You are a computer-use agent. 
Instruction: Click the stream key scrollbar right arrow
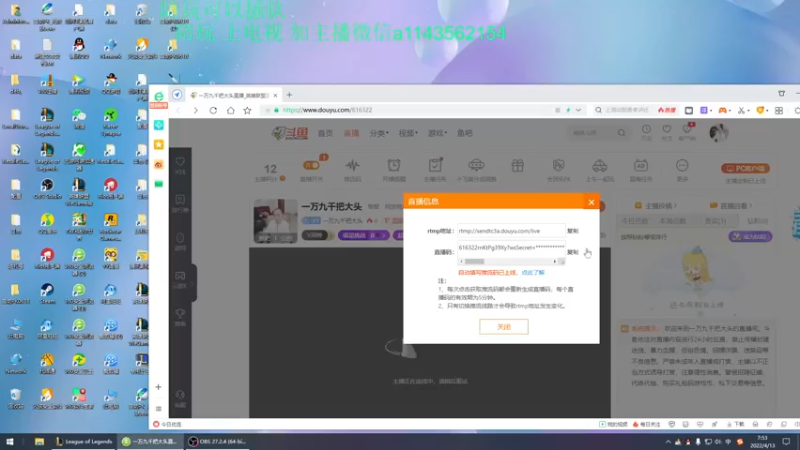click(555, 261)
